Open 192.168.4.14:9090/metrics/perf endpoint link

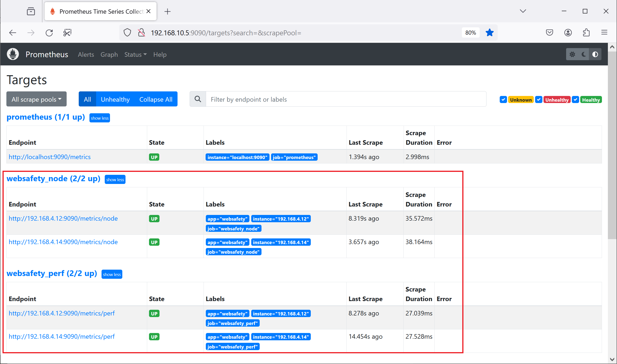point(62,336)
